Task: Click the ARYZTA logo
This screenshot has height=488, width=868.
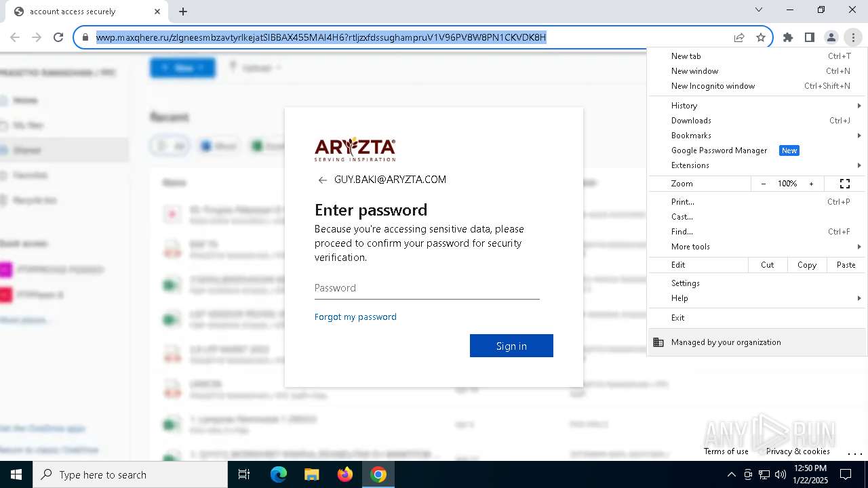Action: (355, 149)
